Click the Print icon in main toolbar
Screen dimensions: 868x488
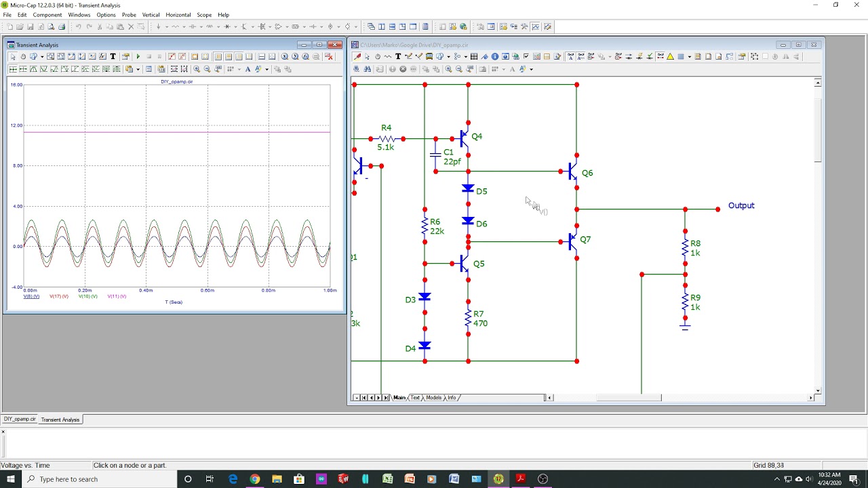pyautogui.click(x=62, y=26)
